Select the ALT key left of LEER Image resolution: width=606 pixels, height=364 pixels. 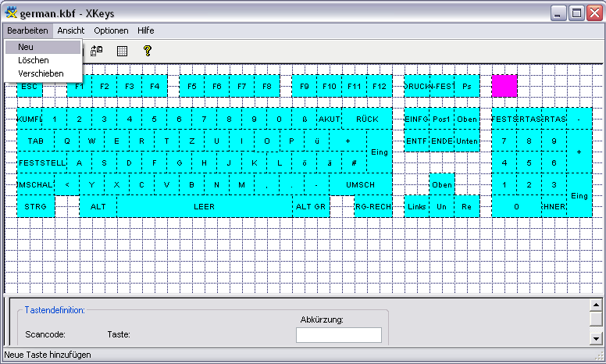click(98, 207)
